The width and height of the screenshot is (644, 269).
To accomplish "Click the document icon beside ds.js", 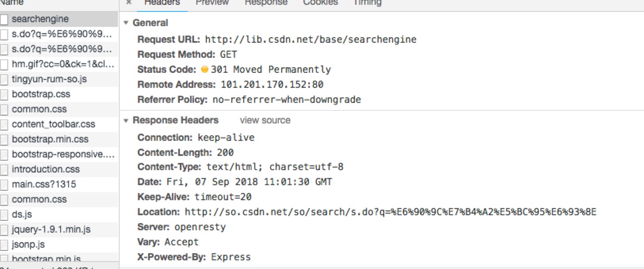I will 4,215.
